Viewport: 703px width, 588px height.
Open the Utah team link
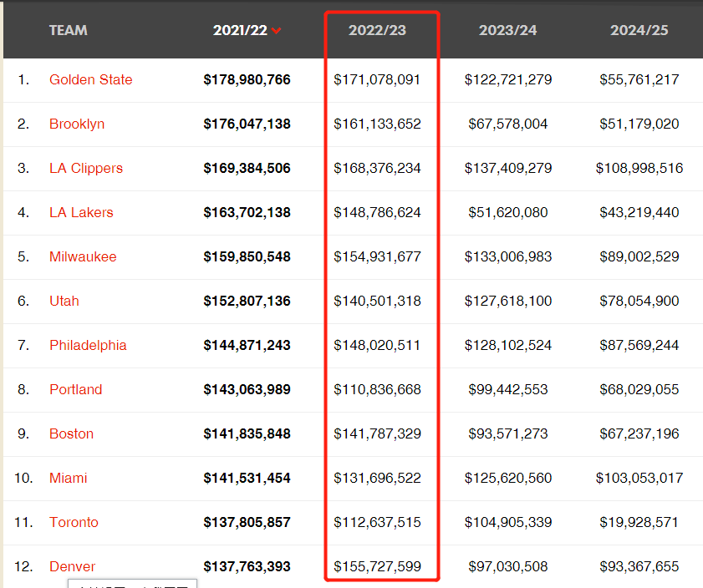[x=64, y=301]
